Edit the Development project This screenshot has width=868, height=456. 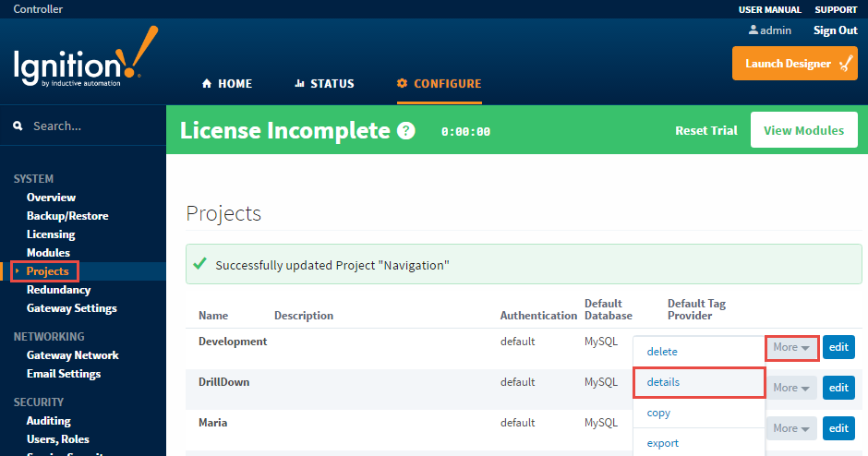(838, 347)
